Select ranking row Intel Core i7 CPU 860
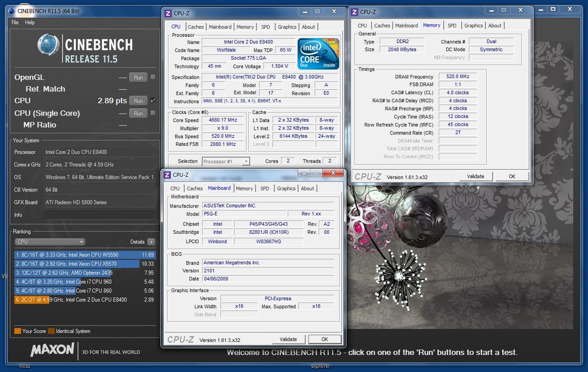 (x=85, y=291)
